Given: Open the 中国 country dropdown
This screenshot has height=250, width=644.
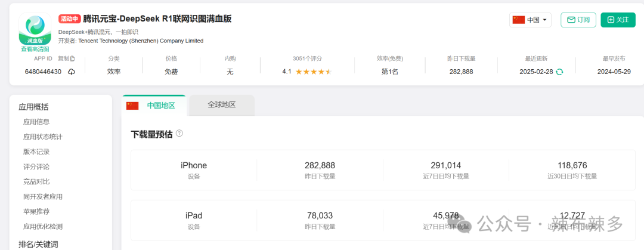Looking at the screenshot, I should point(530,20).
